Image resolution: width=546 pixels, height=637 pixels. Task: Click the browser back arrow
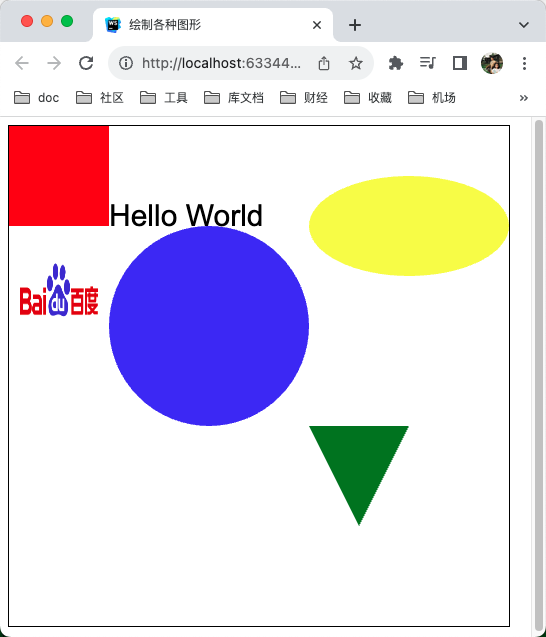22,63
